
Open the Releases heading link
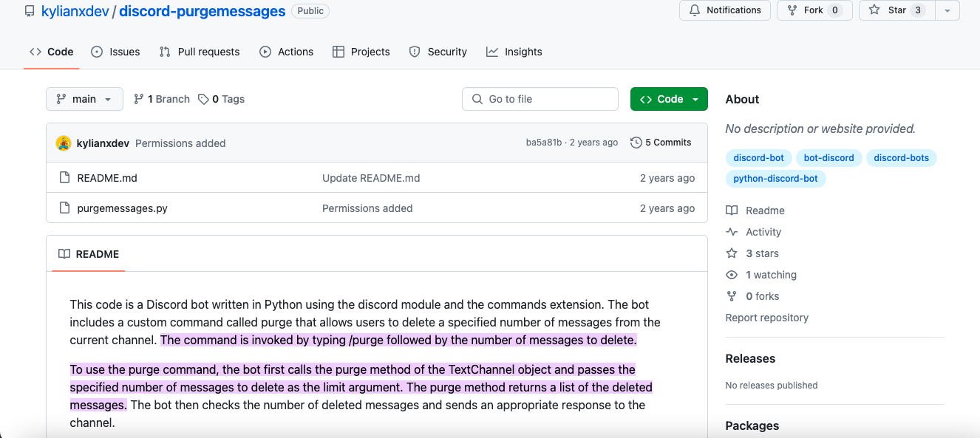tap(750, 358)
